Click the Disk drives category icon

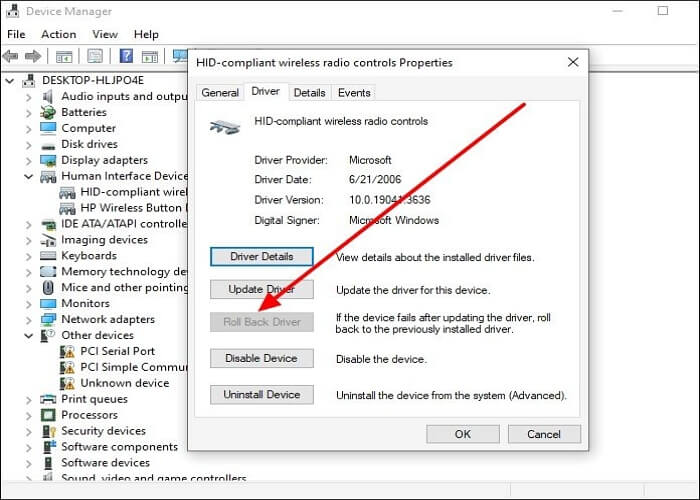point(48,146)
